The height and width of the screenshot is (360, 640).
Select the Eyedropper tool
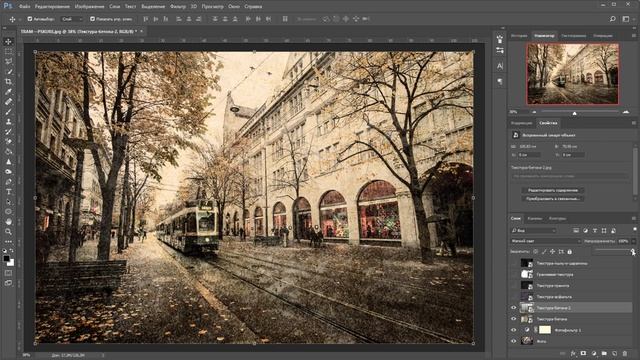(8, 91)
